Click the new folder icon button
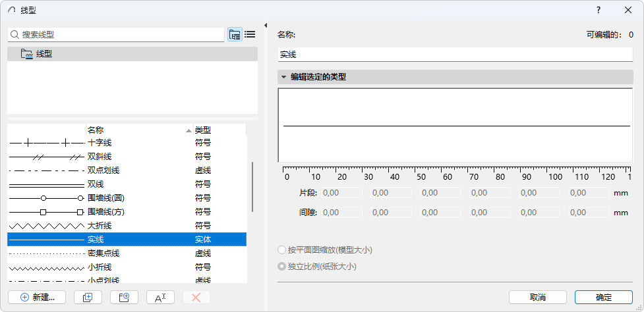The width and height of the screenshot is (644, 312). point(124,298)
